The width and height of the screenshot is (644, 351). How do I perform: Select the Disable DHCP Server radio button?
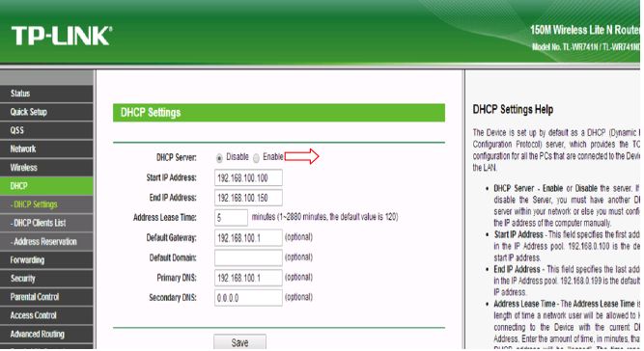219,158
